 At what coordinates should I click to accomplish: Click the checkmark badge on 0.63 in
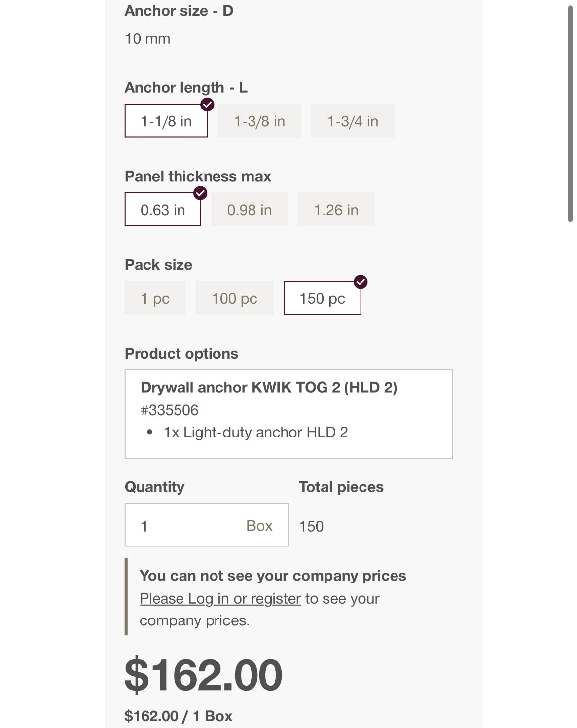pyautogui.click(x=200, y=193)
